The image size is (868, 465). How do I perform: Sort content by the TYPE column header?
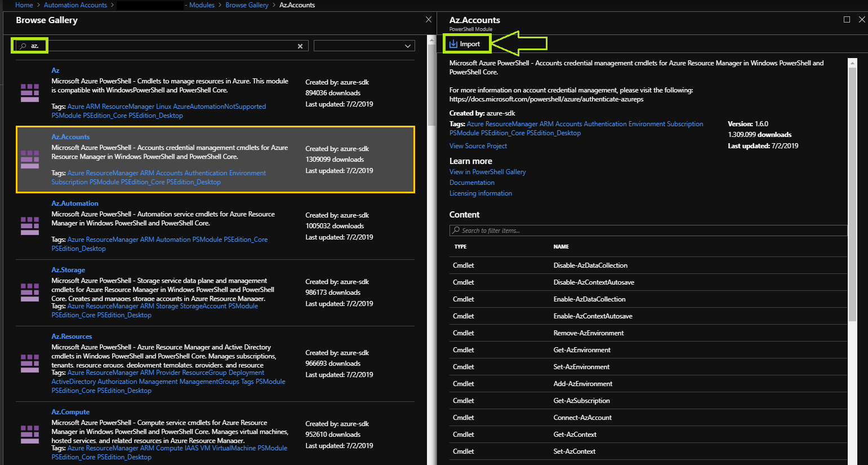click(x=460, y=247)
